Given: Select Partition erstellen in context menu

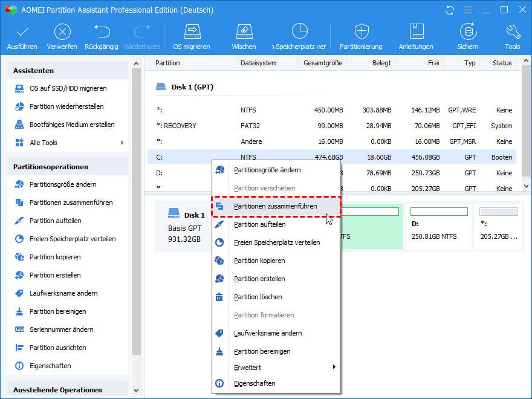Looking at the screenshot, I should click(x=276, y=279).
